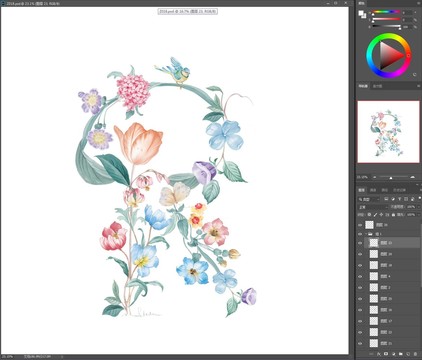The height and width of the screenshot is (360, 422).
Task: Click the icon below the color wheel
Action: click(414, 75)
